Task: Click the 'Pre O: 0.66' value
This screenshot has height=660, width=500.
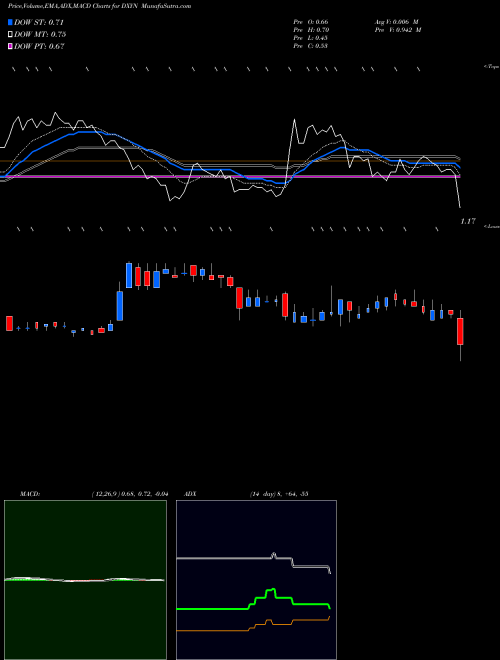Action: (x=311, y=22)
